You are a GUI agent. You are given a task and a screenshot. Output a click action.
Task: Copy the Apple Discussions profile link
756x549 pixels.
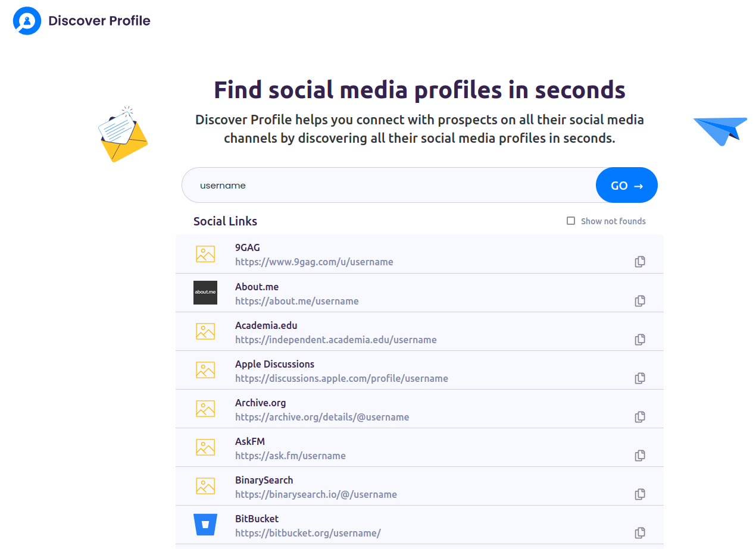[640, 378]
